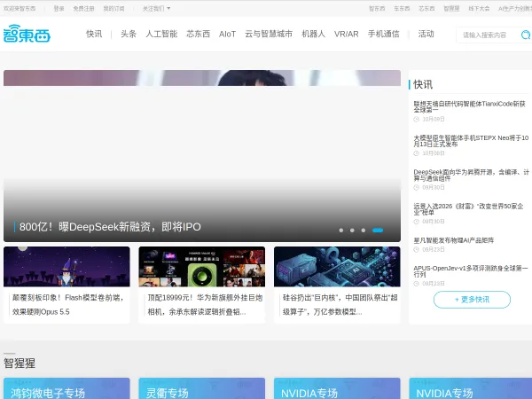
Task: Open the AI chip illustration thumbnail
Action: [x=337, y=267]
